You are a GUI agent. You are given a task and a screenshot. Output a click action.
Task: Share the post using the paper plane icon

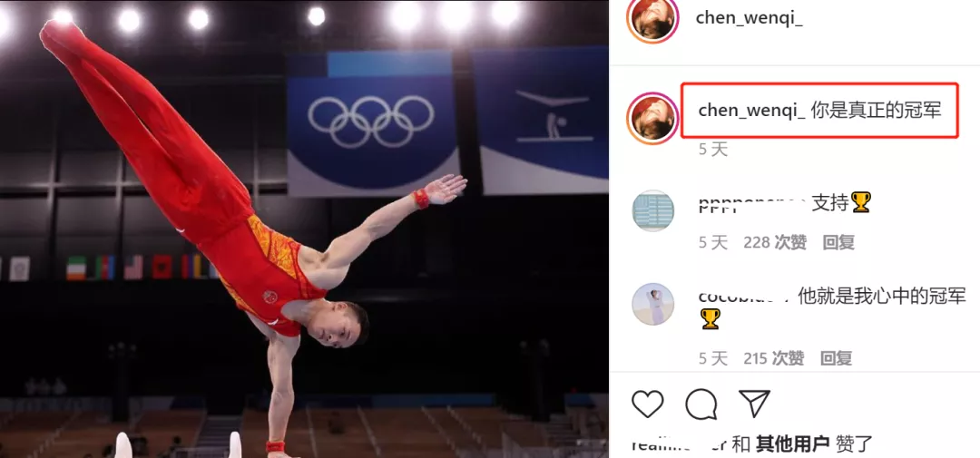tap(754, 404)
